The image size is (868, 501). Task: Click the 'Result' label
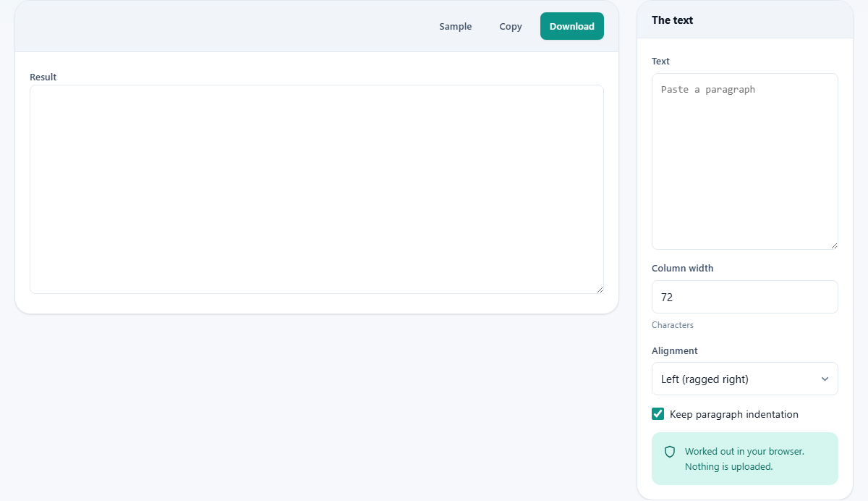tap(43, 77)
